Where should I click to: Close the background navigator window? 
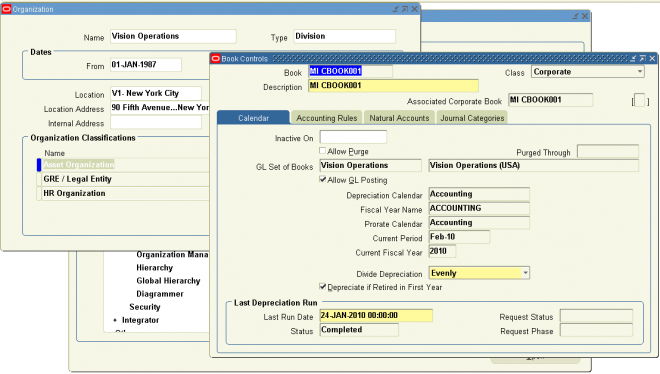(x=585, y=16)
